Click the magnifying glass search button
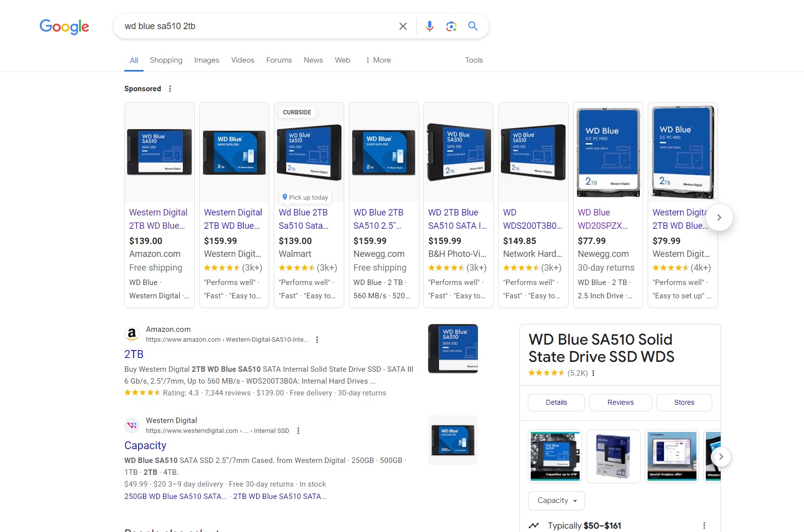 (473, 26)
